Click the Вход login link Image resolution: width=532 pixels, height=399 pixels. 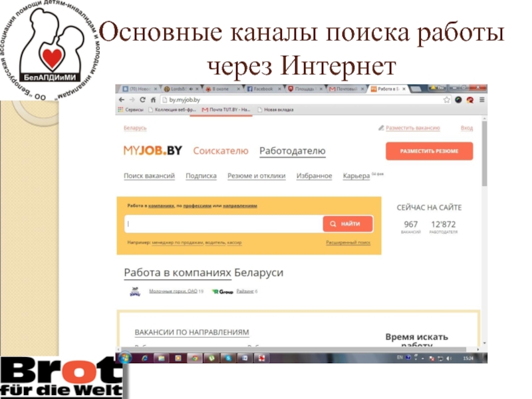point(467,128)
